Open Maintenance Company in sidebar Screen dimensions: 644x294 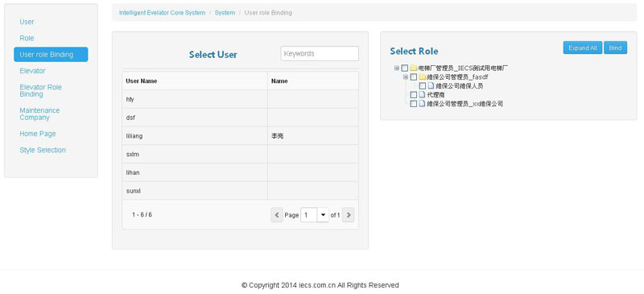[39, 114]
